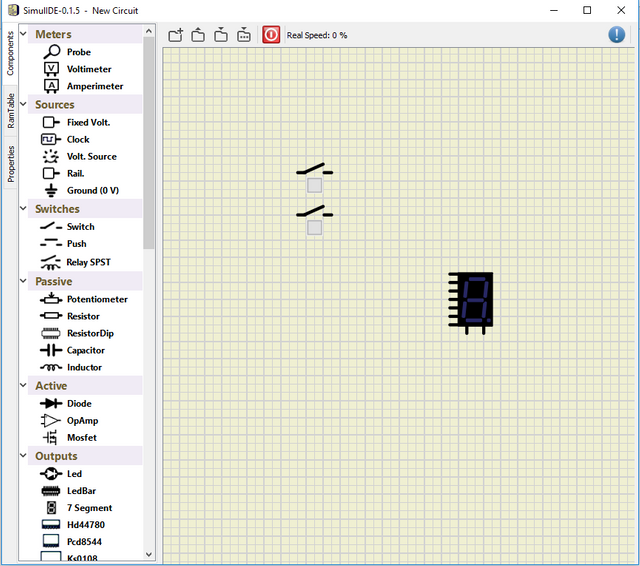Image resolution: width=640 pixels, height=566 pixels.
Task: Switch to the Properties side tab
Action: click(10, 164)
